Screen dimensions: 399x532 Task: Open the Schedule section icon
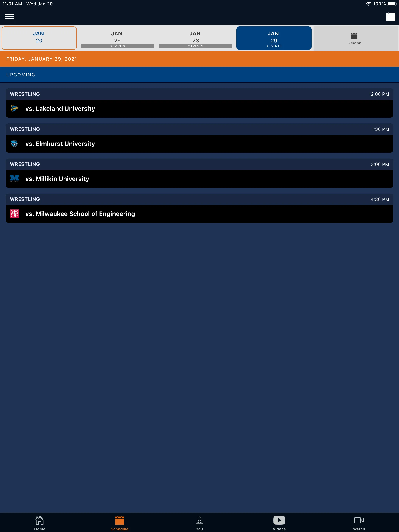coord(119,521)
